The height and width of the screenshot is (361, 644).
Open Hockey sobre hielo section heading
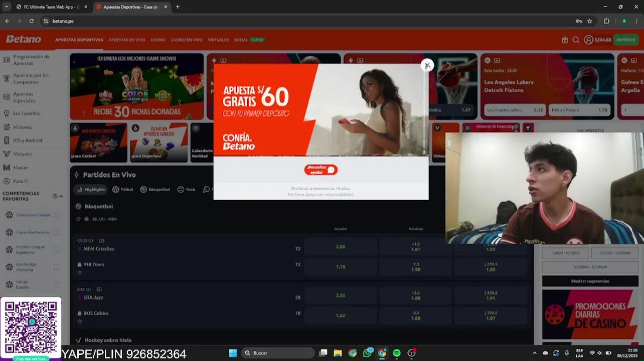click(108, 340)
